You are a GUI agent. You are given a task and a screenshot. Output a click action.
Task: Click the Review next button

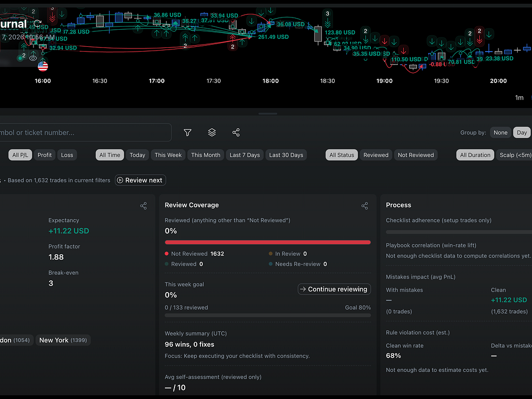tap(140, 180)
